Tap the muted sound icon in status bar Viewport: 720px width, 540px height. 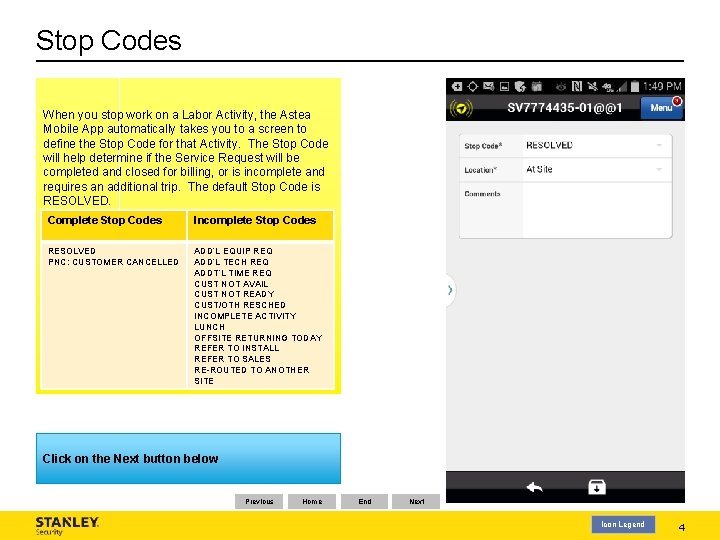point(592,86)
